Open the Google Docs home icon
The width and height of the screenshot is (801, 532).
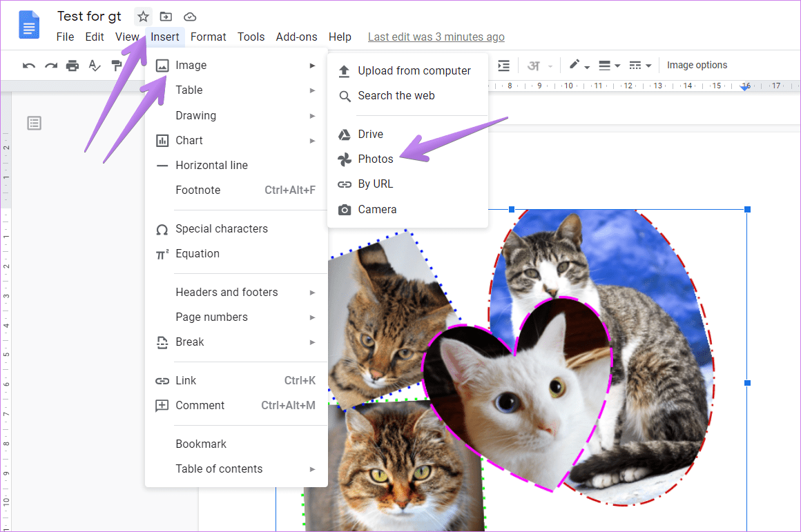point(28,25)
